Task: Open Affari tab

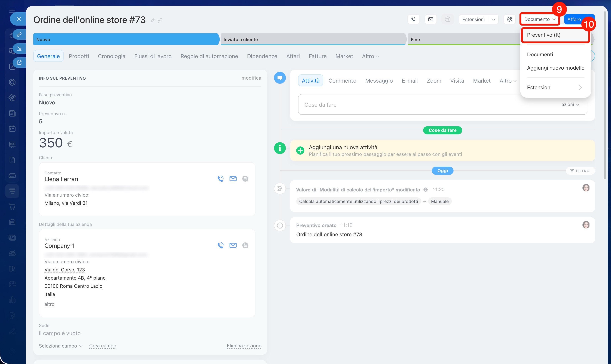Action: (x=293, y=56)
